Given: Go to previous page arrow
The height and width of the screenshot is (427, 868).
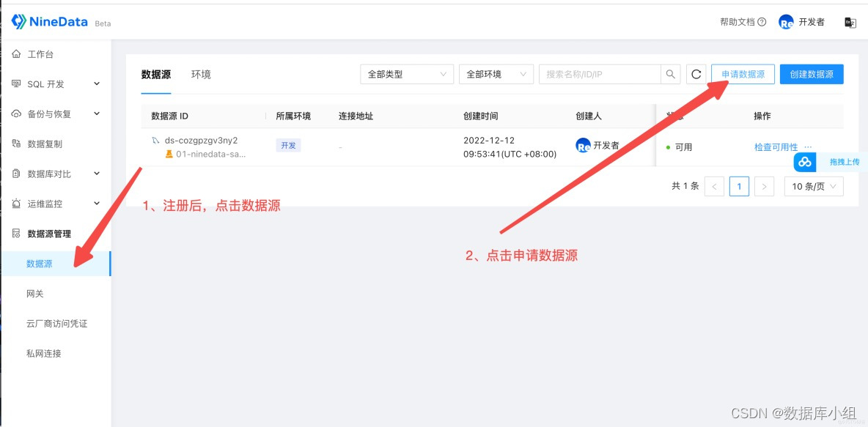Looking at the screenshot, I should [x=714, y=186].
